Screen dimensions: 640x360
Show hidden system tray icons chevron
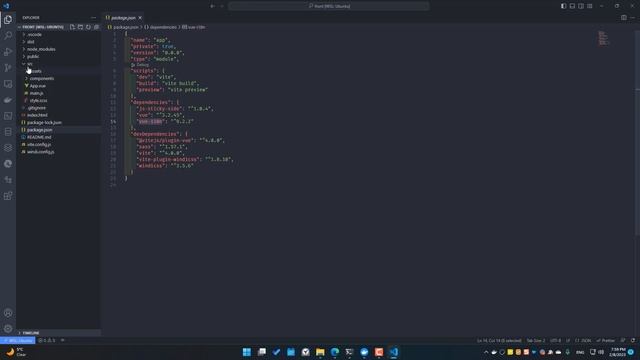(486, 352)
